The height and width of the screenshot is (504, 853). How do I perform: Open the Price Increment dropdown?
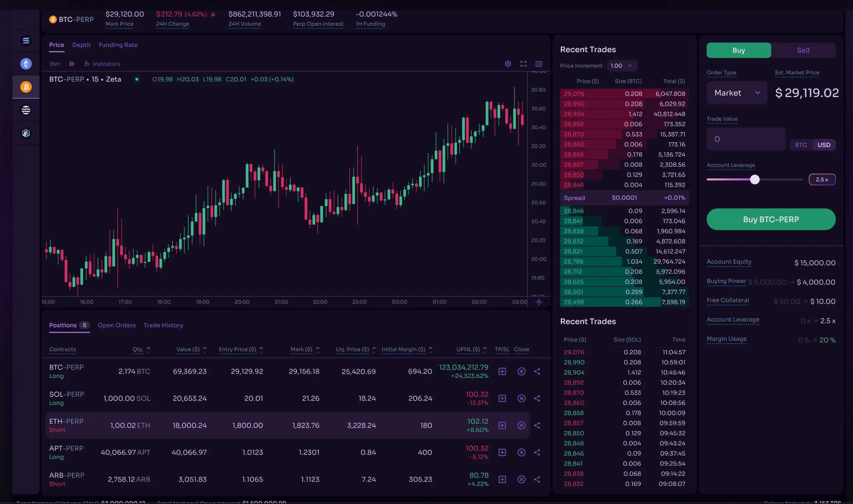click(622, 65)
